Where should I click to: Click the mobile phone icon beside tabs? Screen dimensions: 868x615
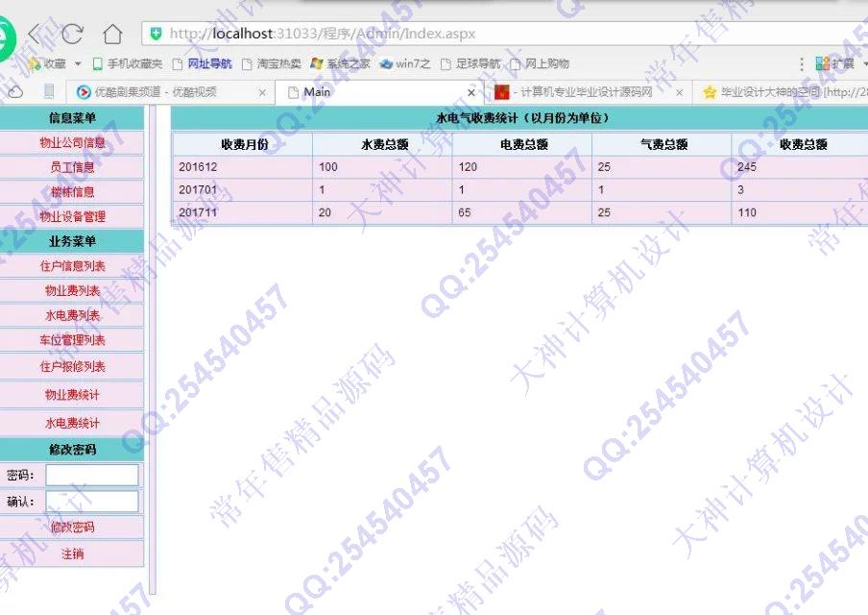pyautogui.click(x=49, y=91)
